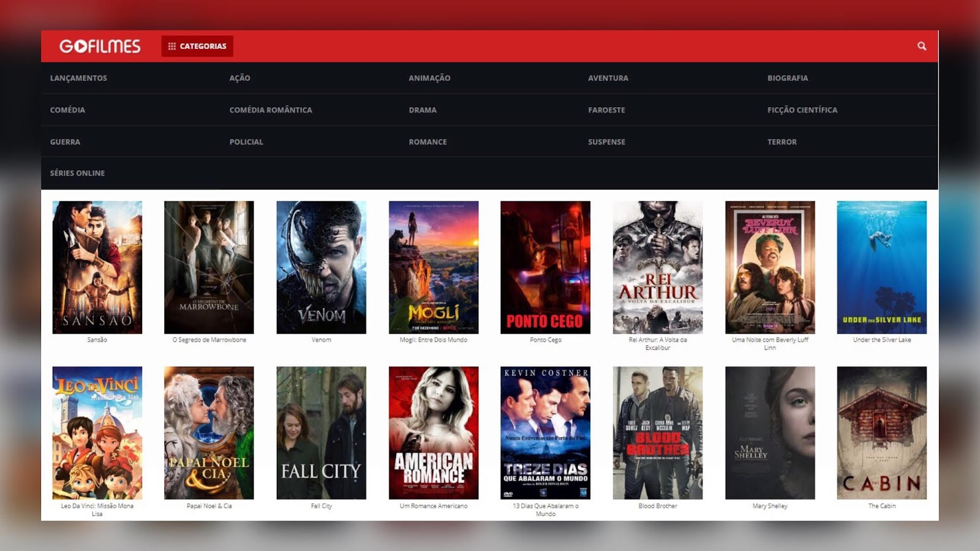The image size is (980, 551).
Task: Open Comédia Romântica category
Action: (271, 110)
